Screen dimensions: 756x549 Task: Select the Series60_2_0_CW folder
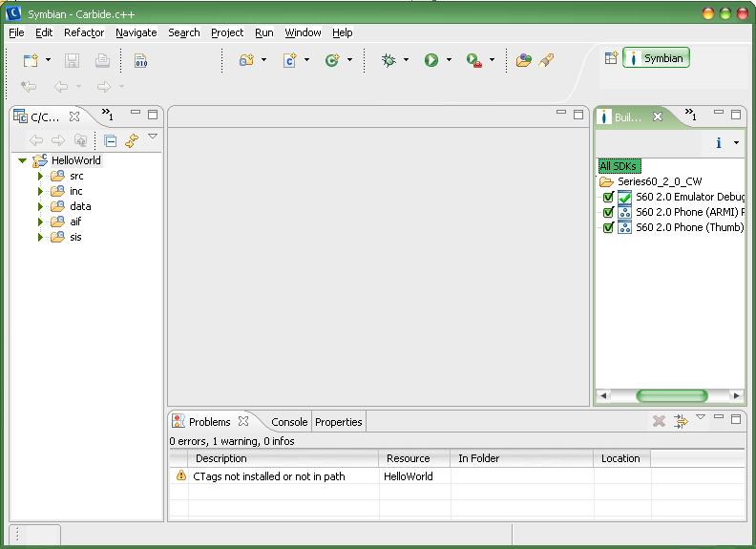(659, 181)
